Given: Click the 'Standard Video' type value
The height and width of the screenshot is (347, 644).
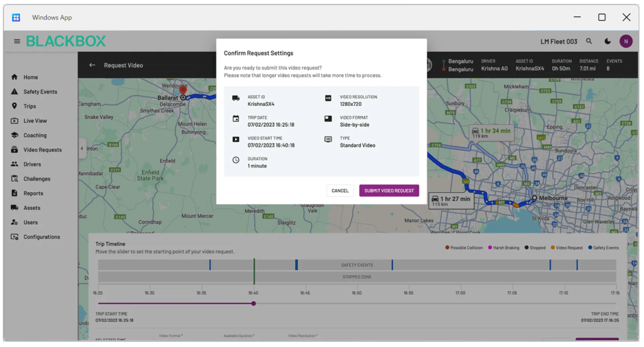Looking at the screenshot, I should [357, 145].
